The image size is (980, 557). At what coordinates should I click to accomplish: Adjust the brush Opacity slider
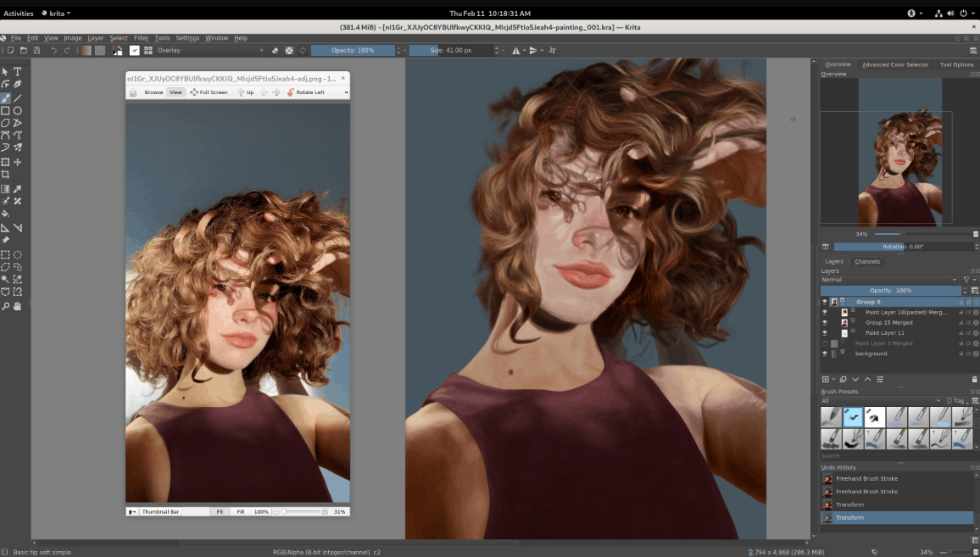coord(354,51)
